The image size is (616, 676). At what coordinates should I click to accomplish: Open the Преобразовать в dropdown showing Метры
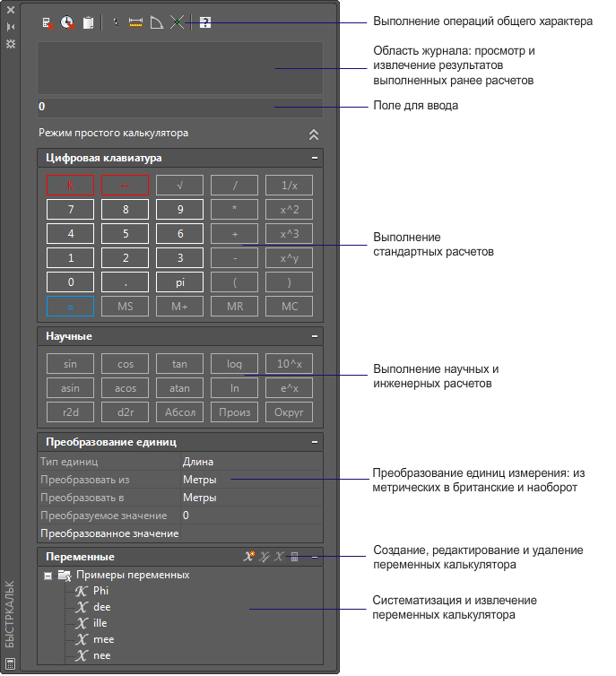point(251,498)
